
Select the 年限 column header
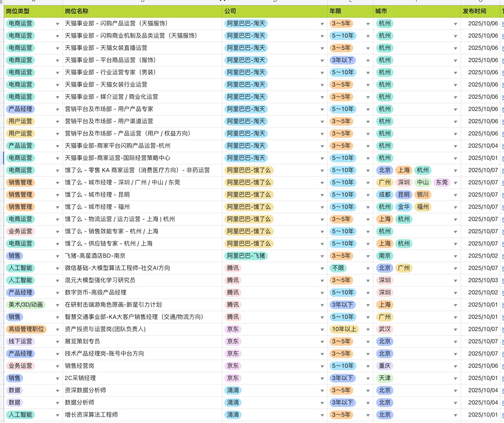point(350,11)
